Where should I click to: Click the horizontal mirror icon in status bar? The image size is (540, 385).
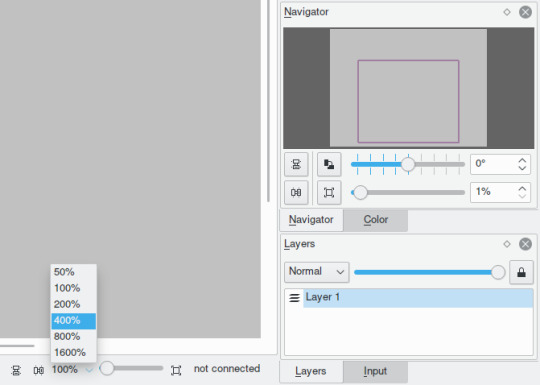pos(39,371)
